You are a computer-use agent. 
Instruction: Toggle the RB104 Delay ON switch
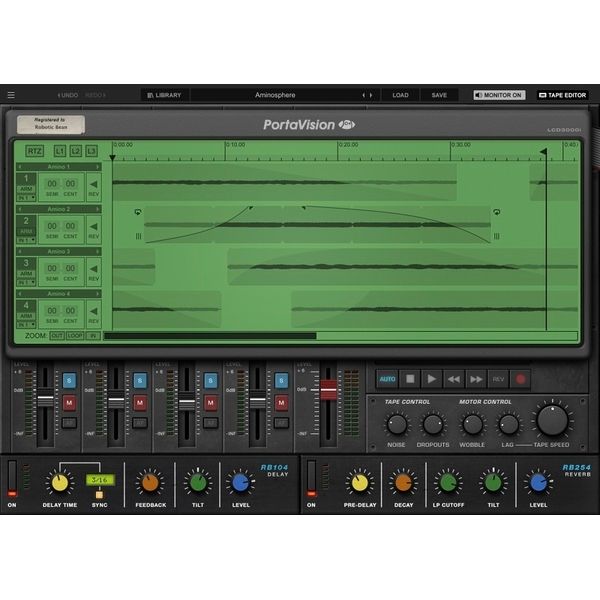(12, 479)
